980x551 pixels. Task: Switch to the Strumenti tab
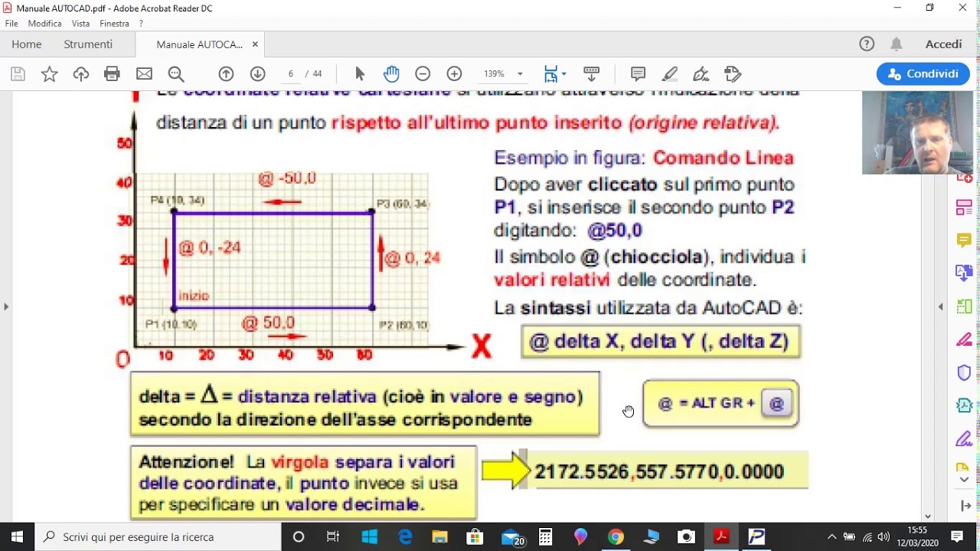click(x=88, y=44)
